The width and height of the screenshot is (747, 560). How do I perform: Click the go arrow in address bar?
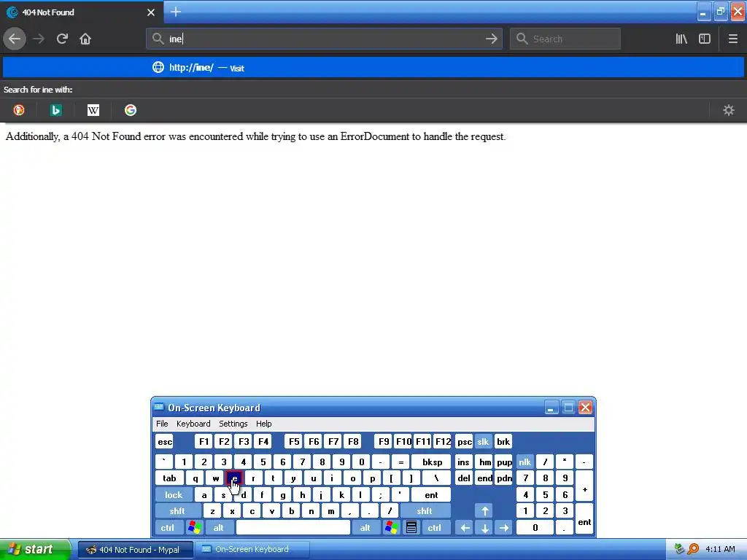pyautogui.click(x=491, y=39)
